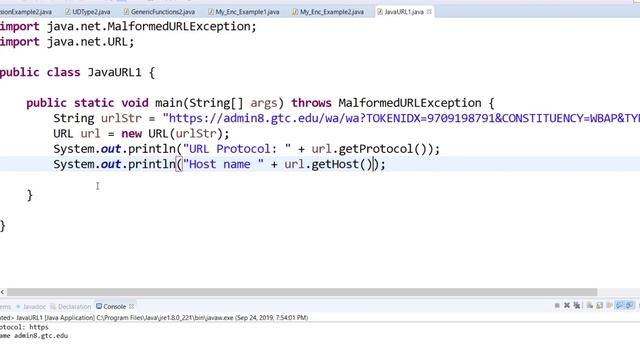Viewport: 640px width, 360px height.
Task: Click the Declaration tab's icon
Action: click(53, 306)
